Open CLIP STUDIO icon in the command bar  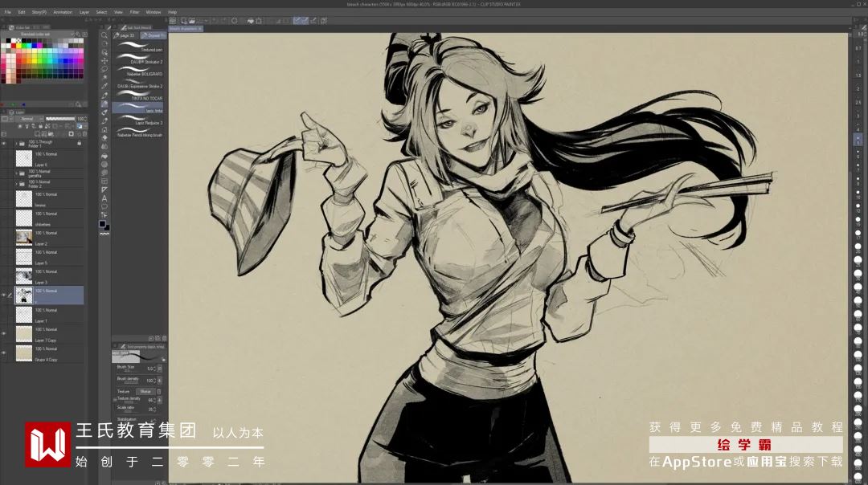tap(172, 21)
